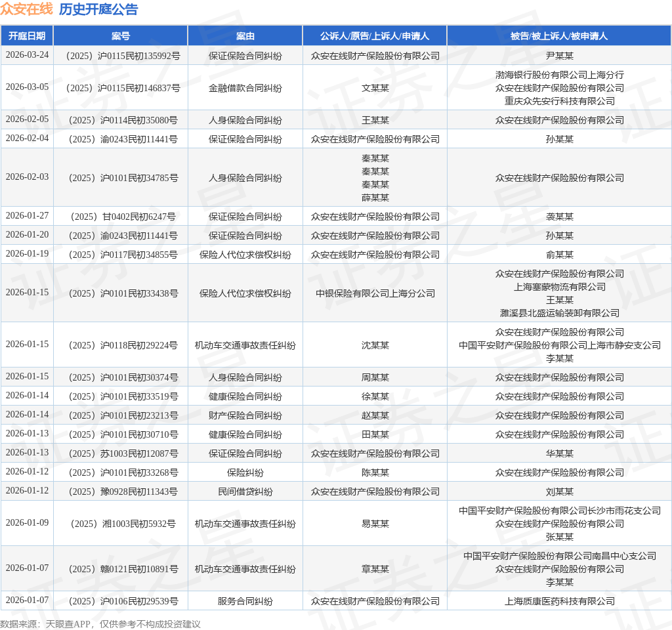Click plaintiff 赵某某
This screenshot has width=672, height=630.
[x=375, y=415]
